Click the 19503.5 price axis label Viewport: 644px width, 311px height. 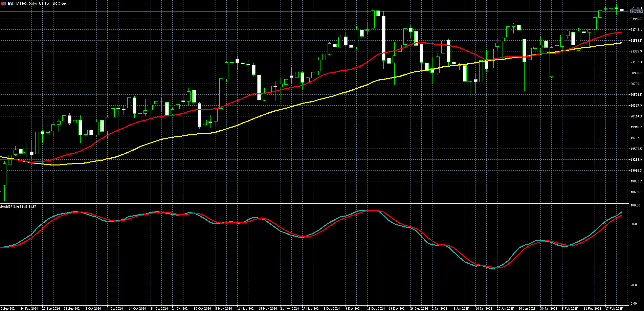coord(636,149)
